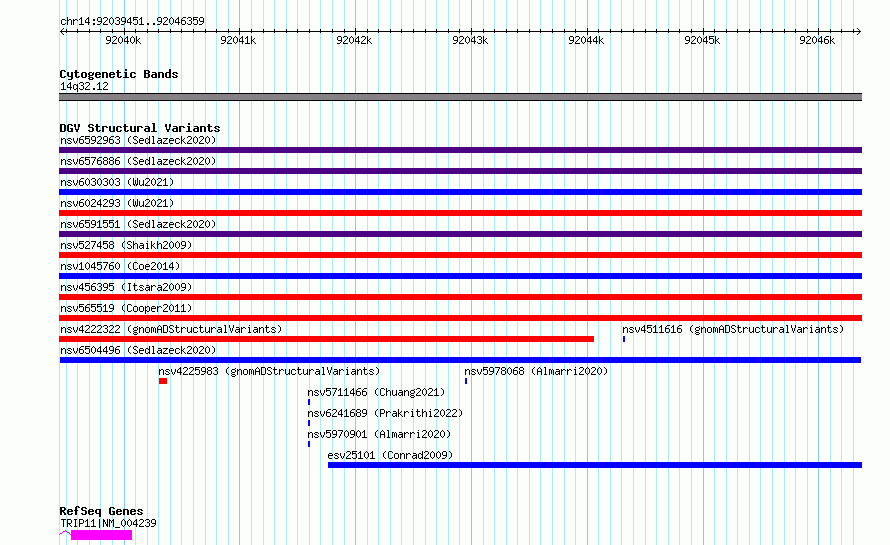Open the nsv6241689 (Prakrithi2022) label
890x545 pixels.
pyautogui.click(x=385, y=413)
